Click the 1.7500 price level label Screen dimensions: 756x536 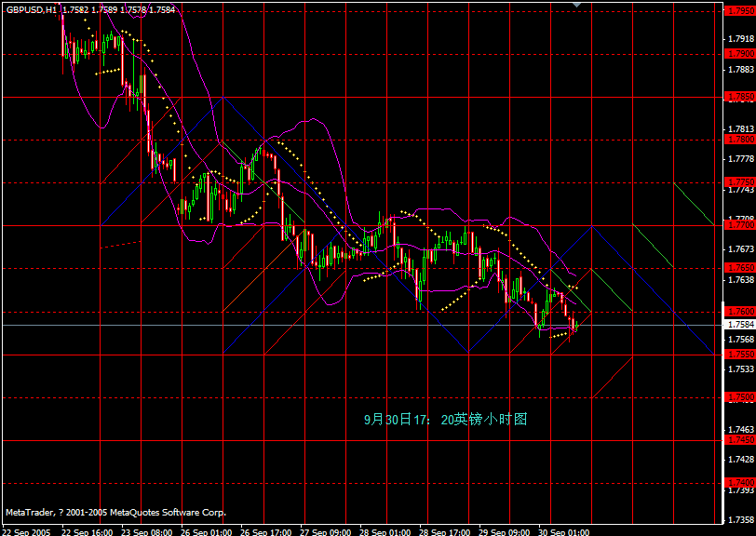pyautogui.click(x=740, y=397)
